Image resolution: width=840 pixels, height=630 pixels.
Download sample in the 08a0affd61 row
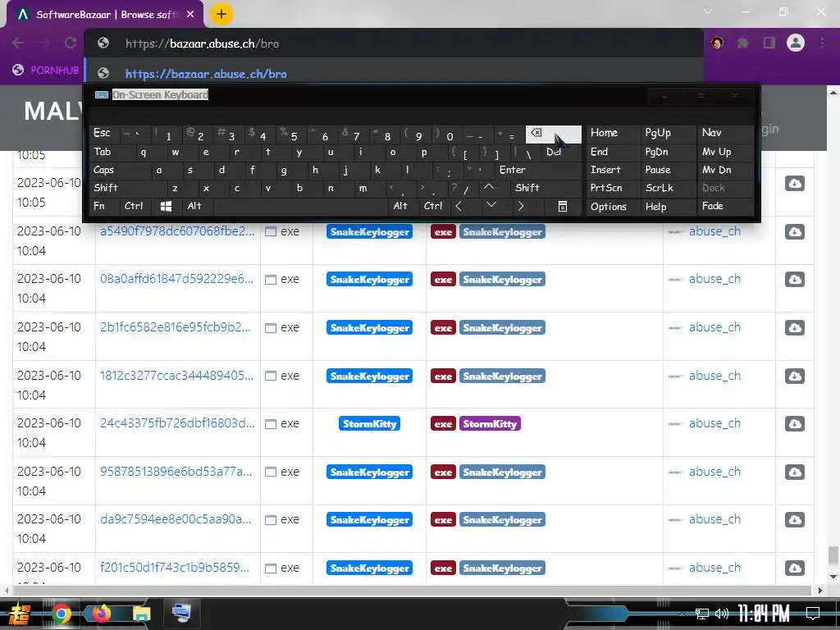pos(794,279)
